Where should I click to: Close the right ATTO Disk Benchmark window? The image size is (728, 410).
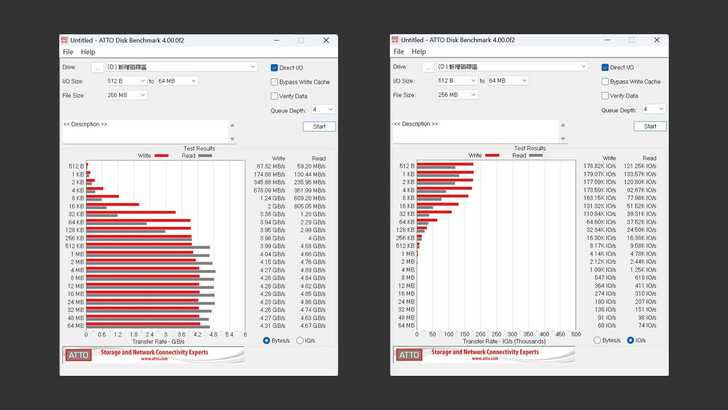pyautogui.click(x=656, y=40)
